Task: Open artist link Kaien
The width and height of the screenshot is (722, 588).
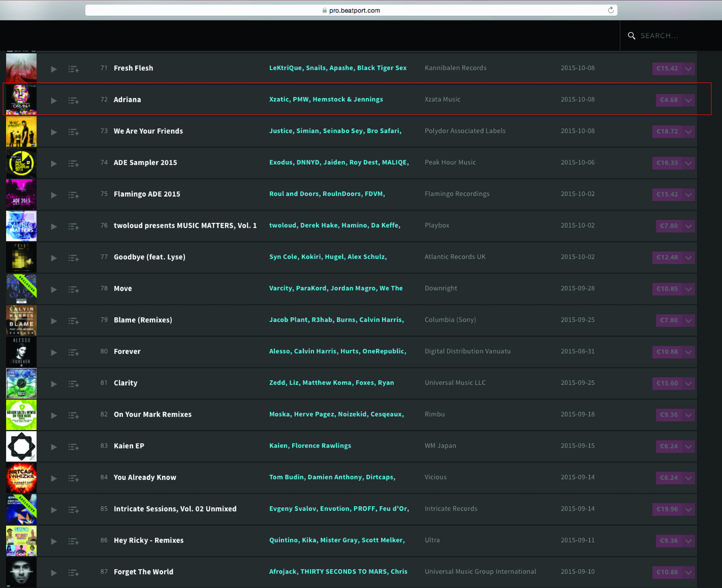Action: tap(278, 446)
